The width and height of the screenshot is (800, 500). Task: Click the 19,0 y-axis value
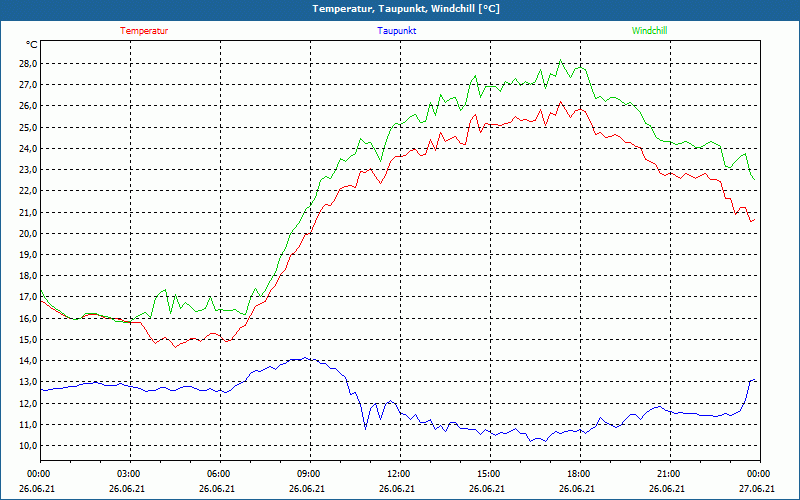click(x=28, y=255)
